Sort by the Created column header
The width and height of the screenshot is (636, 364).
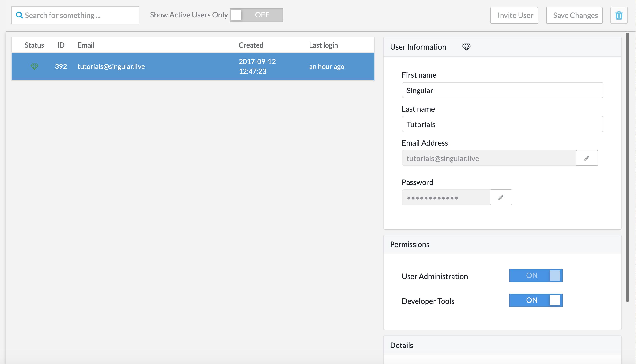click(251, 45)
